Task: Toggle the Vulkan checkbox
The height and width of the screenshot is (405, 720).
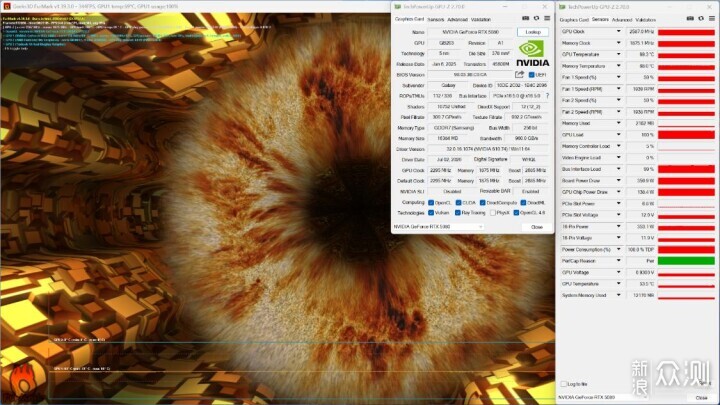Action: coord(431,213)
